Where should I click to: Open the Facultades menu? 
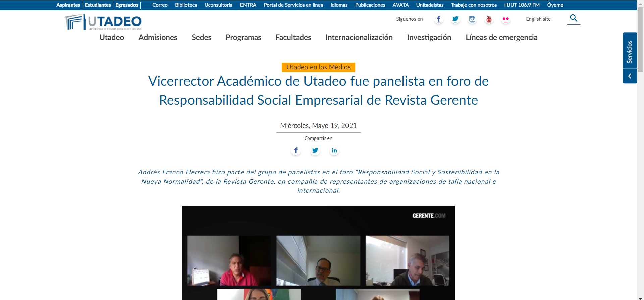(293, 37)
